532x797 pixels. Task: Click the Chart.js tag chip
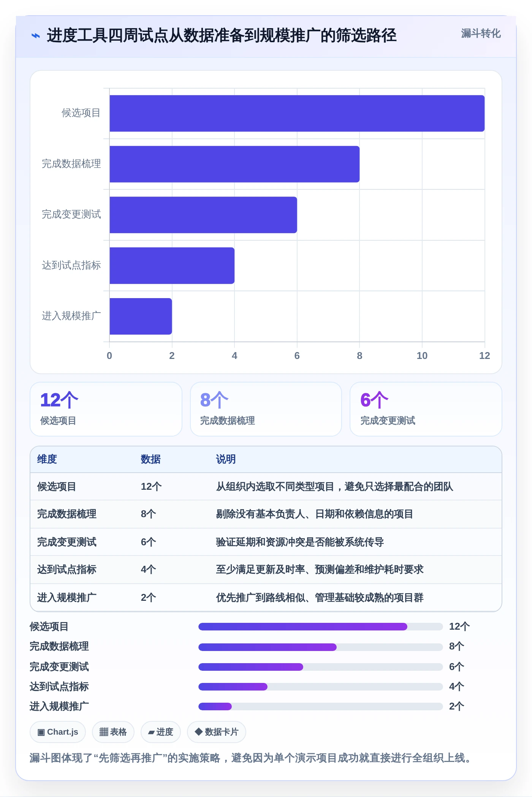58,732
